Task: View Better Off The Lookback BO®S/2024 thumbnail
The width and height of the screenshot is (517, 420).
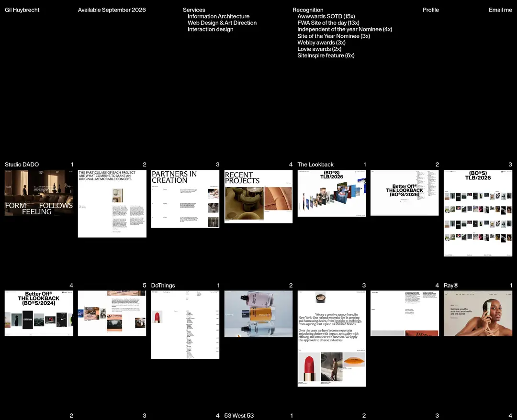Action: 39,313
